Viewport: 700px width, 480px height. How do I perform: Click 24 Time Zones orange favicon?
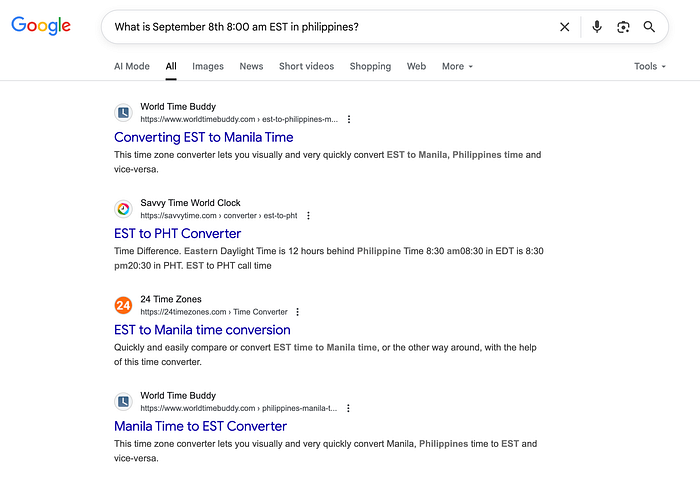point(123,305)
